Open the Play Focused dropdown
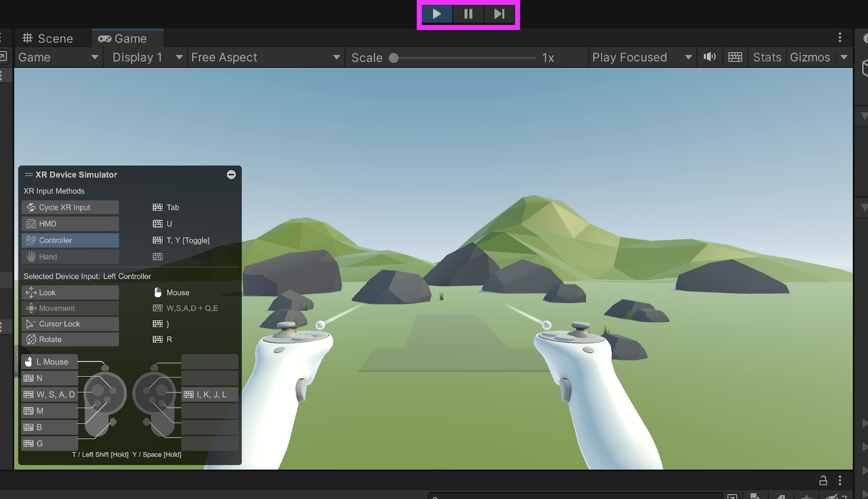This screenshot has height=499, width=868. coord(641,57)
